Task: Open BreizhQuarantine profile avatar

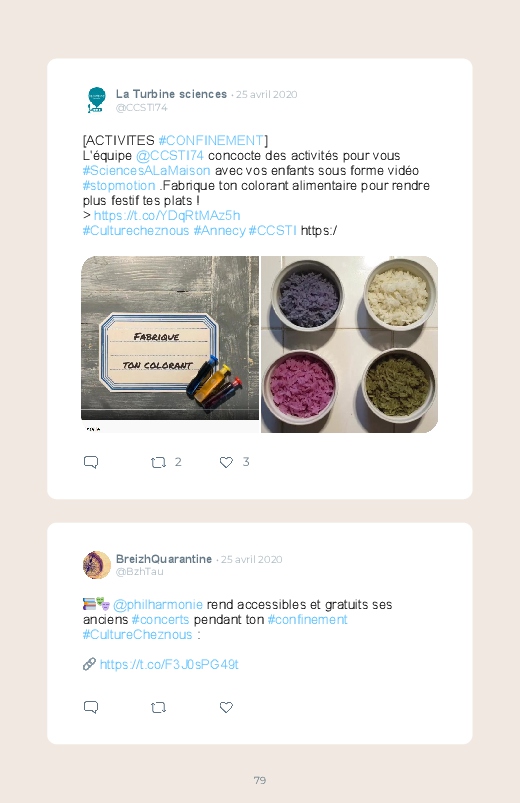Action: pos(97,565)
